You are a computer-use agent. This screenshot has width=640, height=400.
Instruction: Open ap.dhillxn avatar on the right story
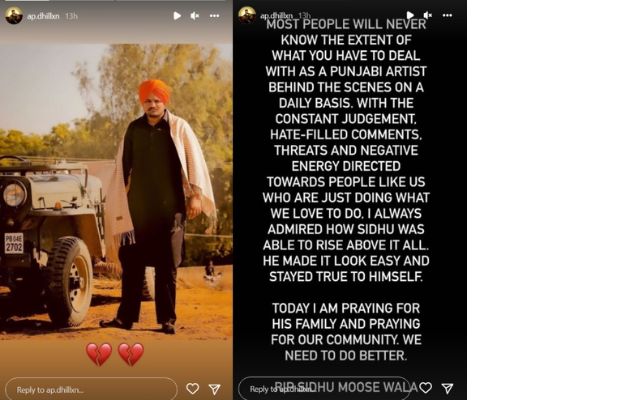pos(247,15)
